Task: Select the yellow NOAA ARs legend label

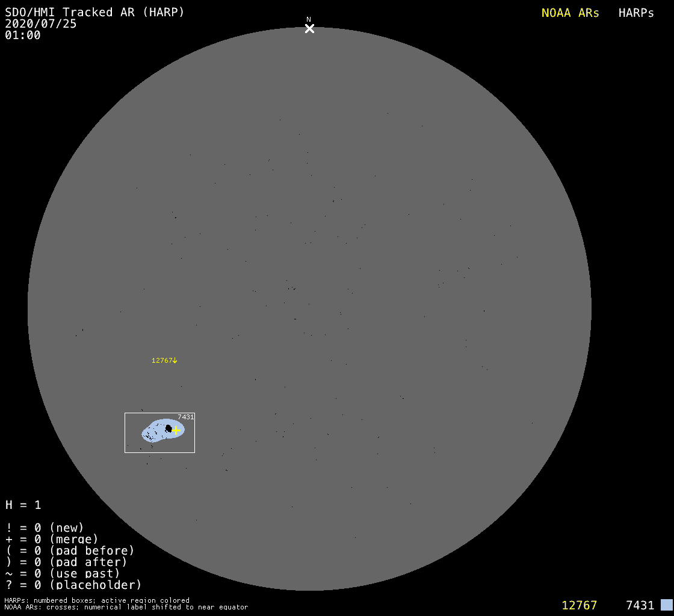Action: (x=570, y=13)
